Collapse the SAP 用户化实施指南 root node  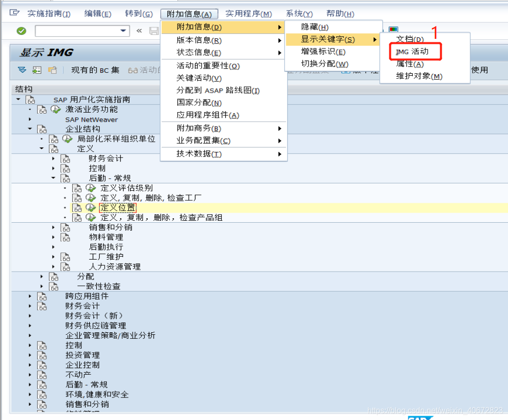[x=18, y=100]
